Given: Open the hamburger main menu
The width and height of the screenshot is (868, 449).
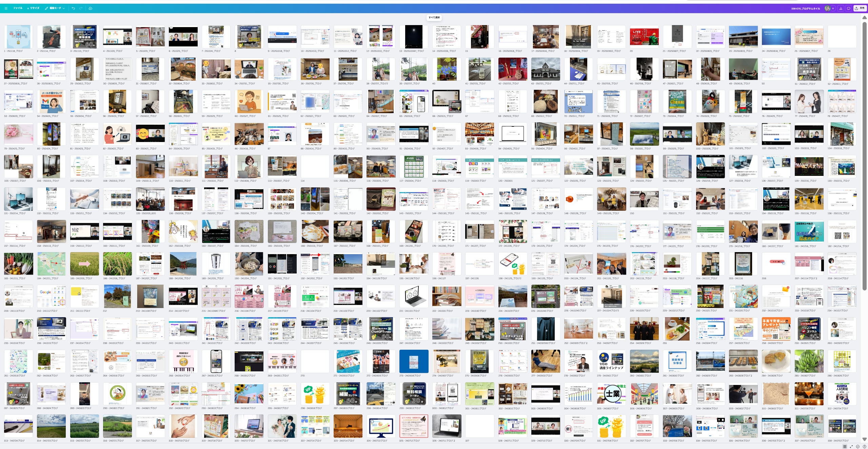Looking at the screenshot, I should 6,8.
